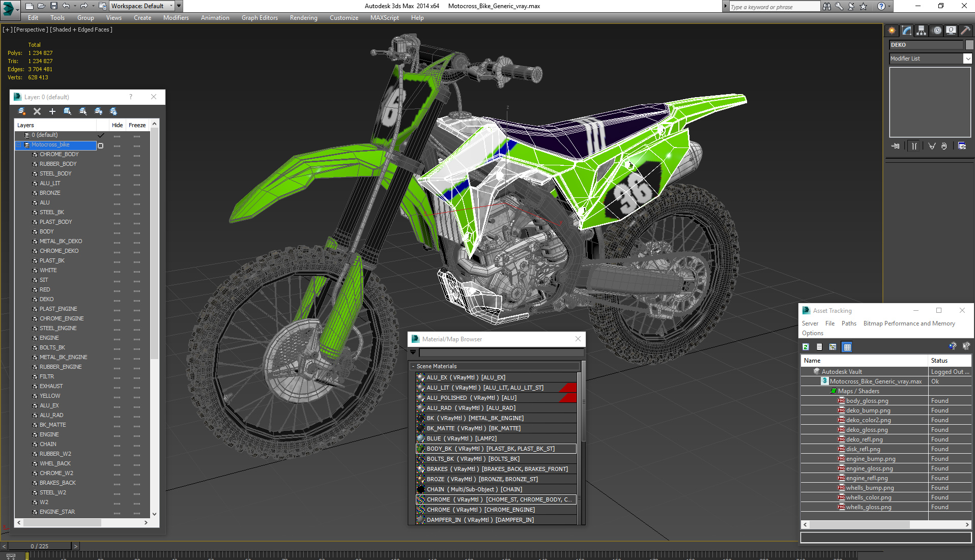Screen dimensions: 975x560
Task: Switch Asset Tracking to table view
Action: 847,347
